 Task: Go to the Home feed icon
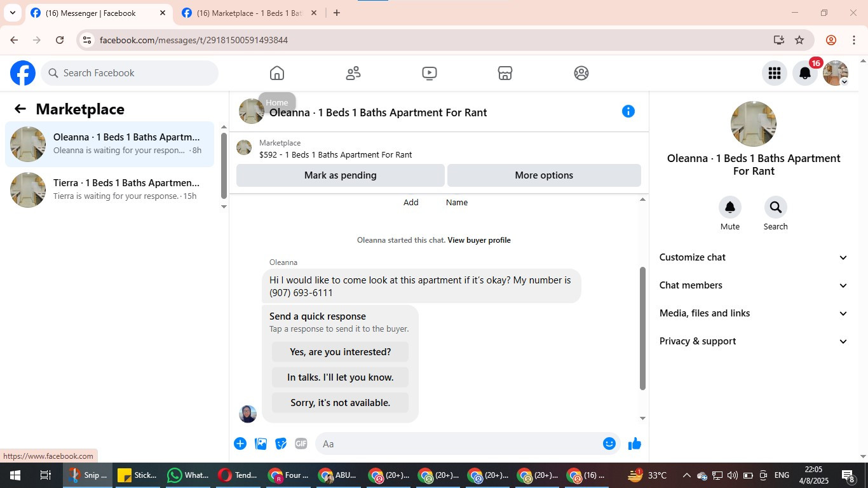point(277,73)
